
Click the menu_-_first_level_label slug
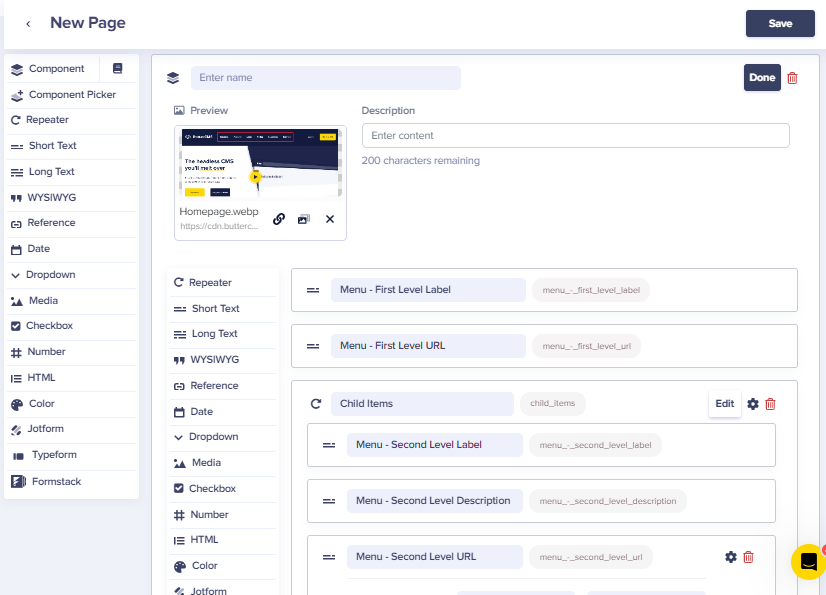click(x=591, y=290)
